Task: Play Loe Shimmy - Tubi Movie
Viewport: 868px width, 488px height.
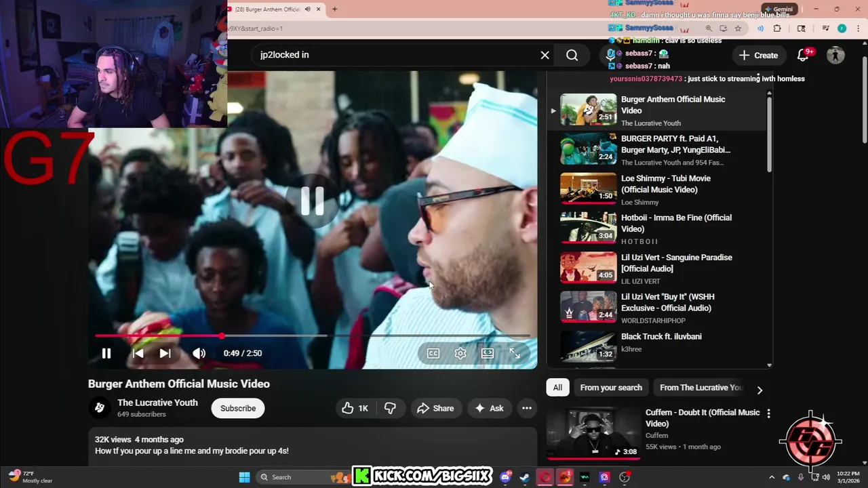Action: (656, 189)
